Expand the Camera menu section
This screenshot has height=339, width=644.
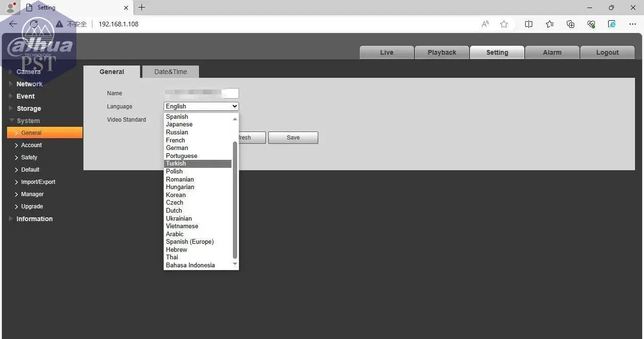pos(28,72)
